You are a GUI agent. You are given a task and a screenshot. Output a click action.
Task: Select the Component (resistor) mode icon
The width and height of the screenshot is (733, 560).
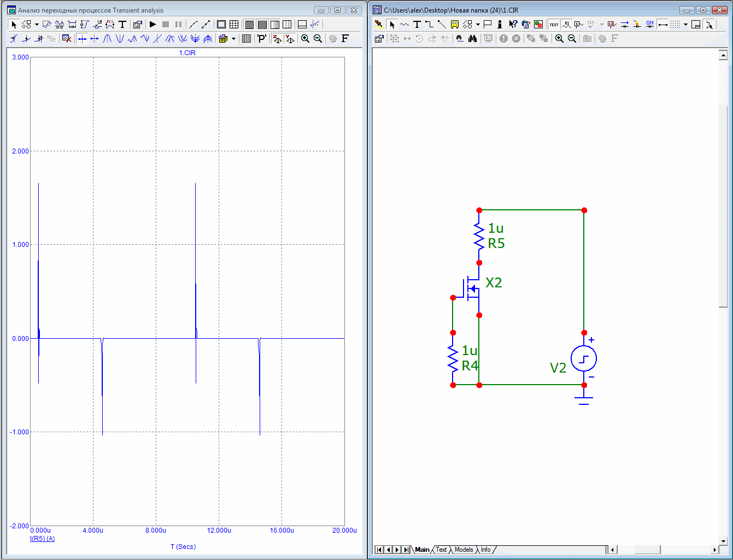click(404, 25)
